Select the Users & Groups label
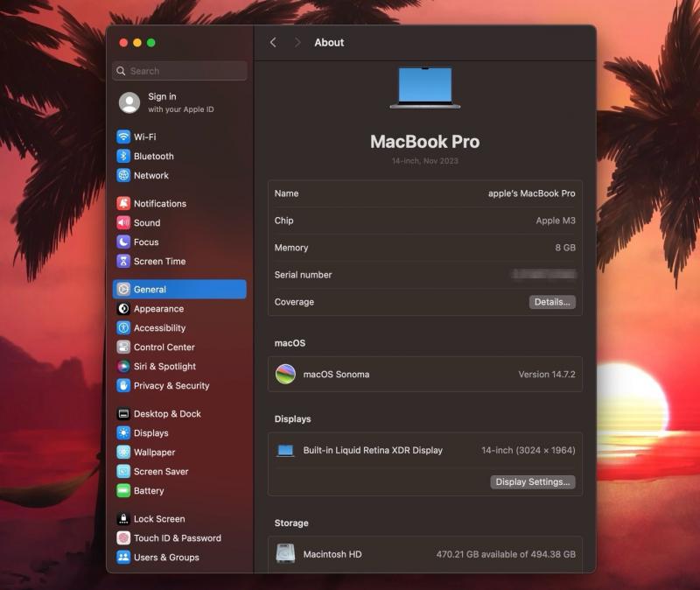Viewport: 700px width, 590px height. click(x=166, y=557)
